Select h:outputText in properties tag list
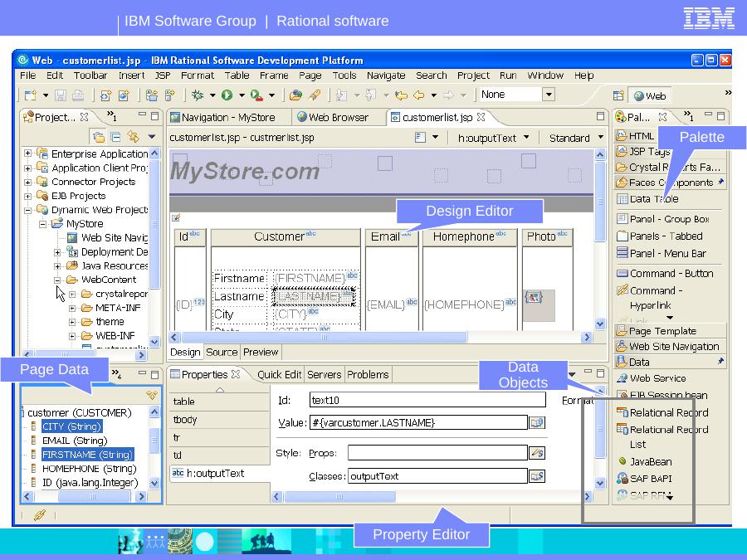This screenshot has height=560, width=747. pyautogui.click(x=220, y=474)
